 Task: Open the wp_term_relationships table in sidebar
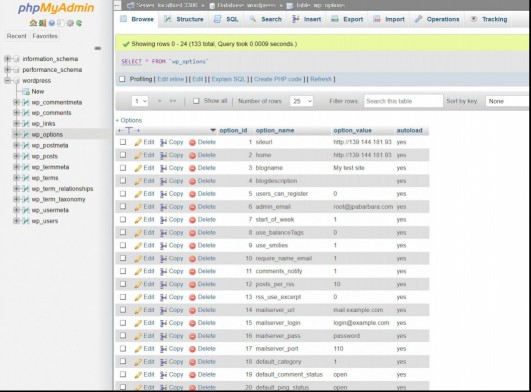[x=62, y=189]
